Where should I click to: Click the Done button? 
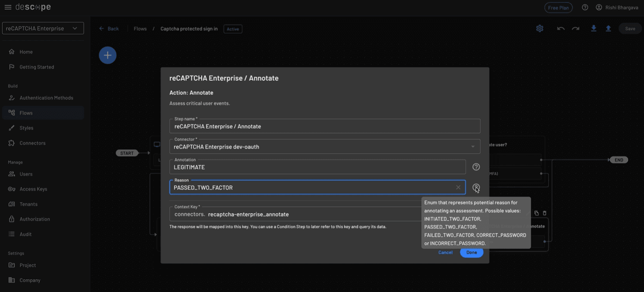pyautogui.click(x=471, y=252)
